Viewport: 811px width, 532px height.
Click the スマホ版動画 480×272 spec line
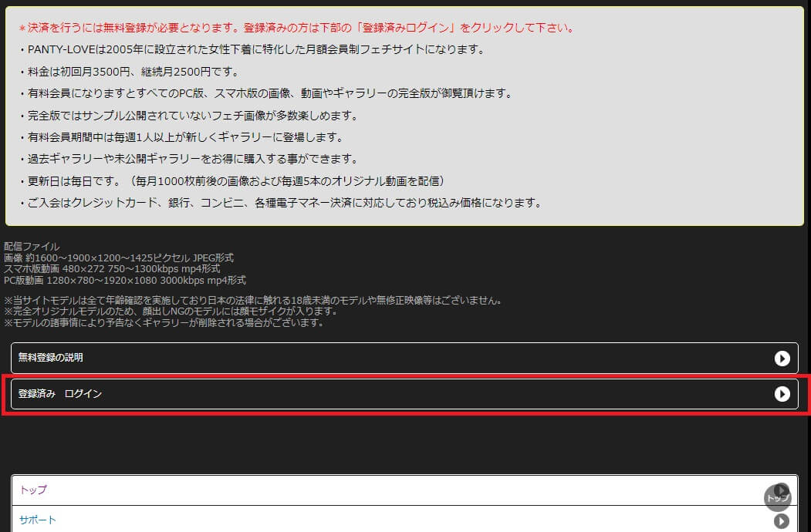pyautogui.click(x=112, y=268)
